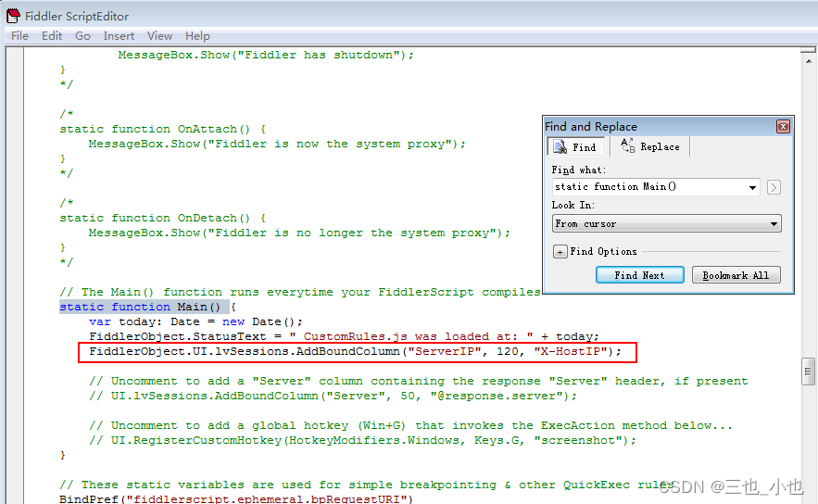818x504 pixels.
Task: Expand the Find Options section
Action: point(560,252)
